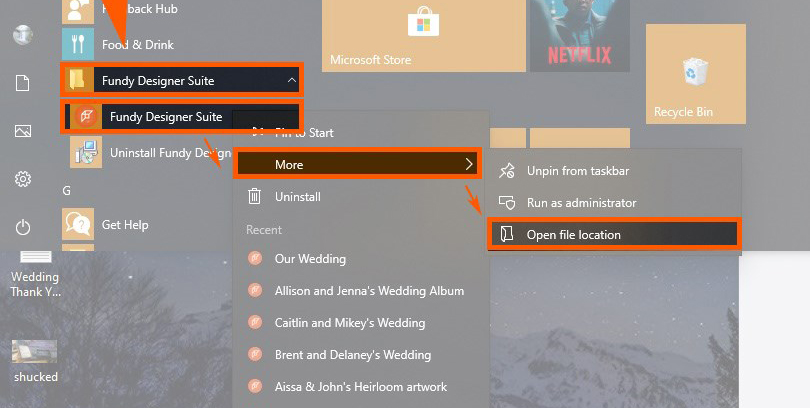
Task: Jump to letter G section header
Action: point(67,191)
